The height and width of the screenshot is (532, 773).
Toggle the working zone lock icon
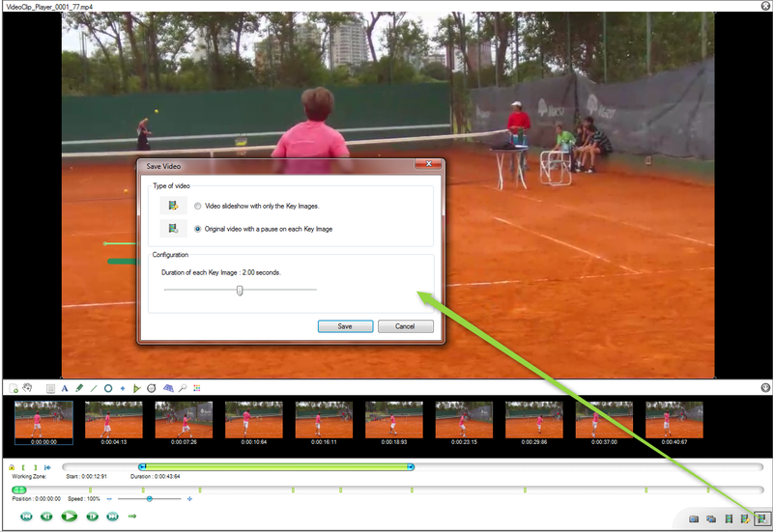(x=12, y=467)
